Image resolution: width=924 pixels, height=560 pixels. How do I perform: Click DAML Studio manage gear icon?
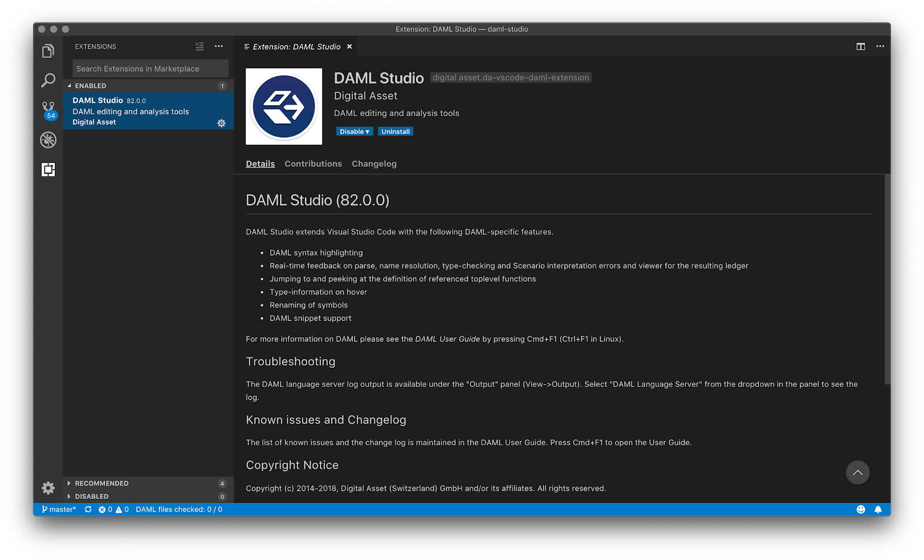click(x=221, y=123)
